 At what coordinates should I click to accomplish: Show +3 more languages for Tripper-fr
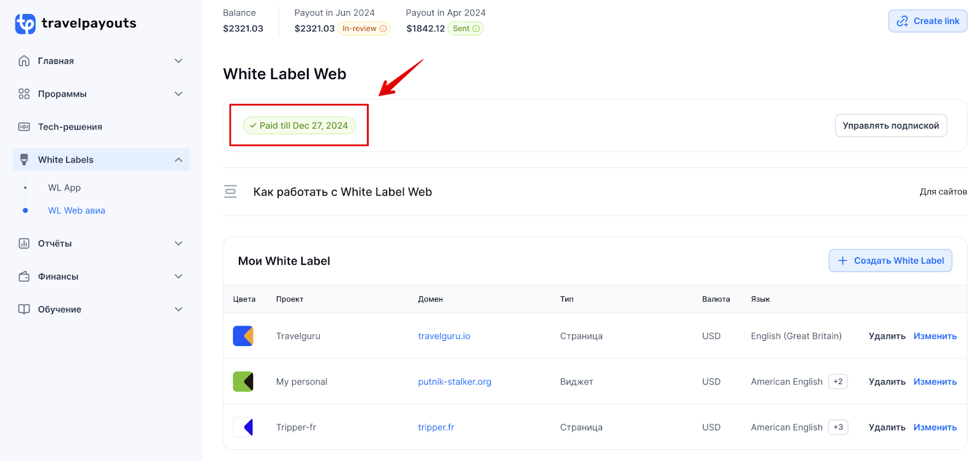tap(838, 427)
